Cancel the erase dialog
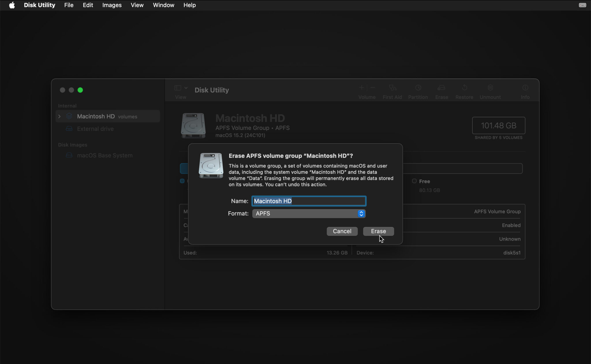This screenshot has height=364, width=591. 342,231
